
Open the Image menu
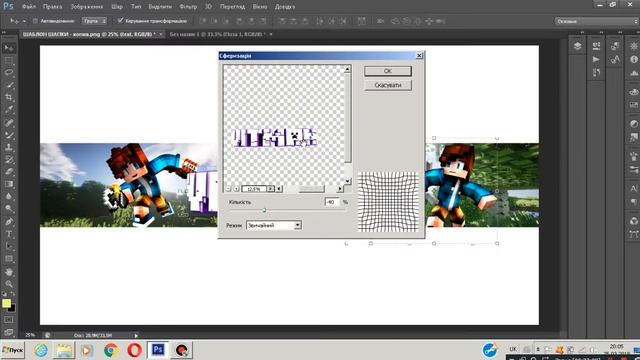pyautogui.click(x=87, y=7)
